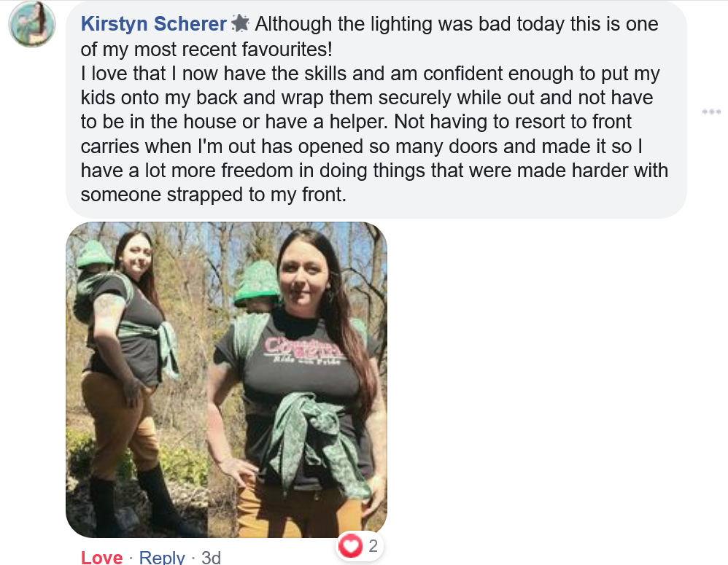Click the green hat in front-view photo

[257, 283]
